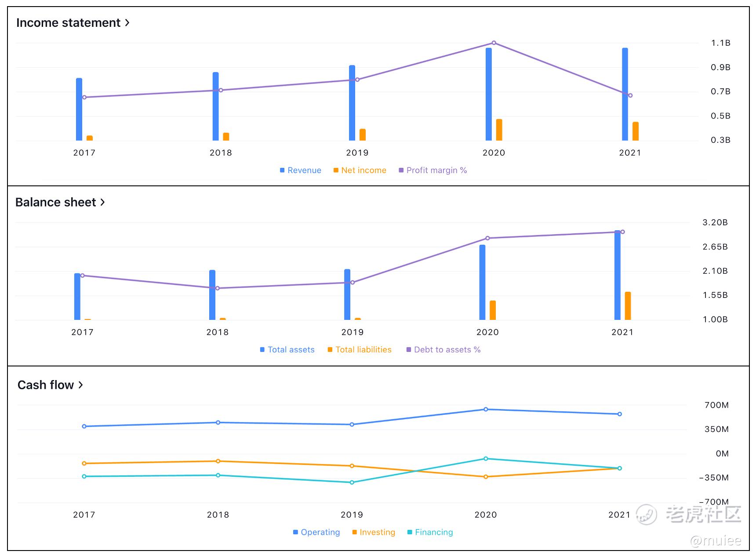Click the 2018 Debt to assets data point

click(218, 288)
